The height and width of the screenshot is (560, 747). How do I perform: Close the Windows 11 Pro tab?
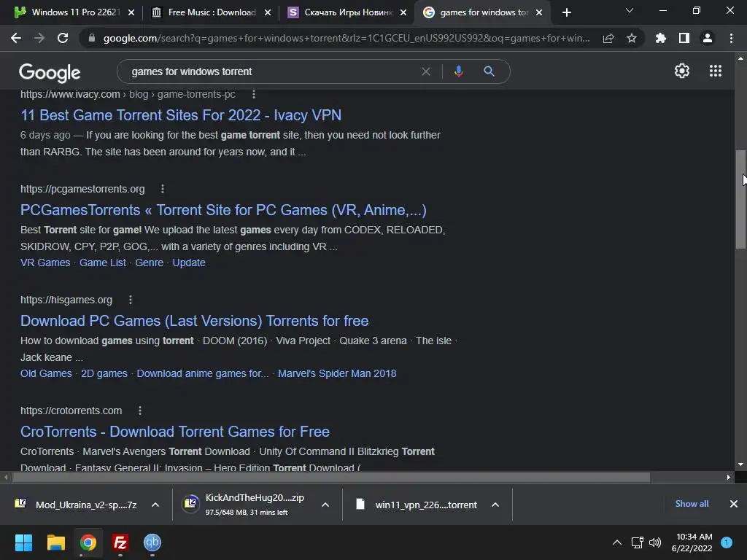coord(131,12)
